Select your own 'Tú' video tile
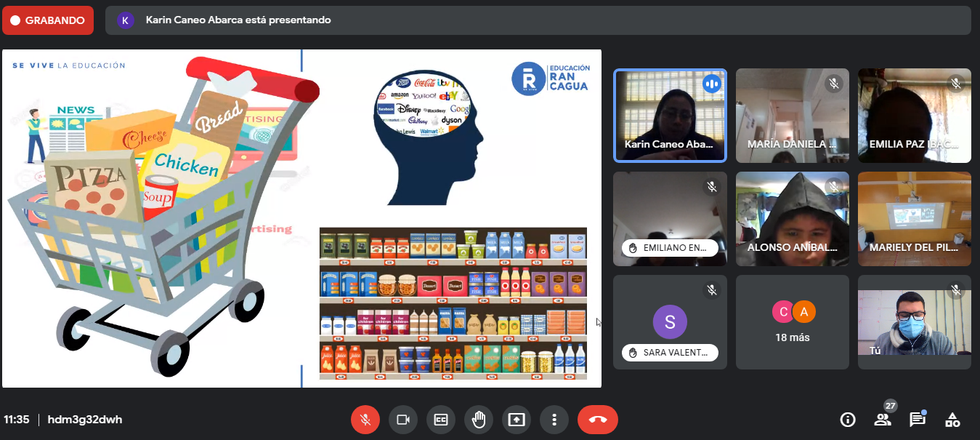 [x=914, y=322]
